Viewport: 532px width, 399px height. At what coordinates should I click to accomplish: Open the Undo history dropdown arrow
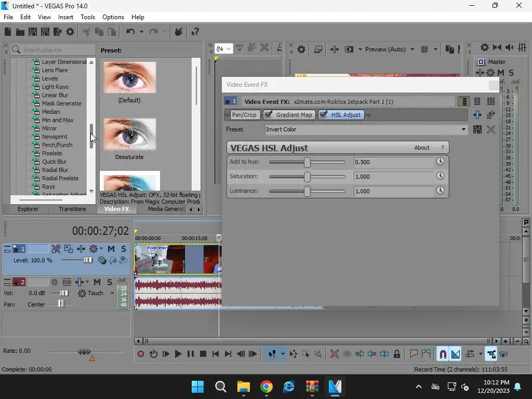click(x=141, y=32)
